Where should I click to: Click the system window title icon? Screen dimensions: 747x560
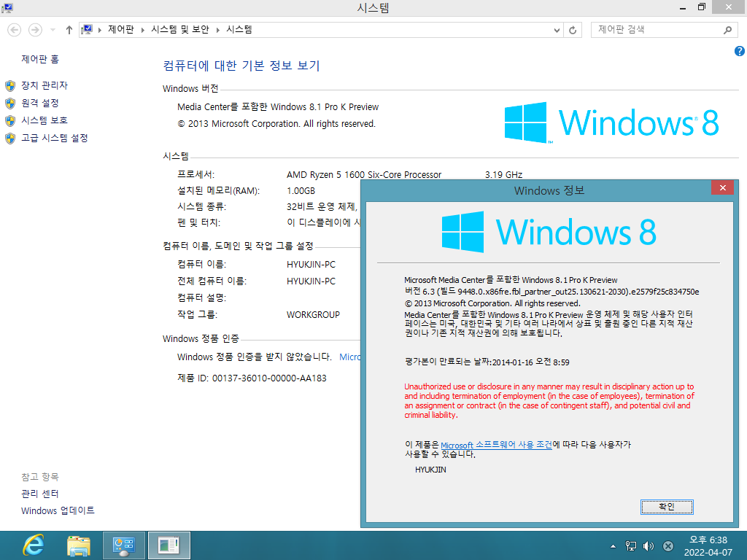coord(7,7)
